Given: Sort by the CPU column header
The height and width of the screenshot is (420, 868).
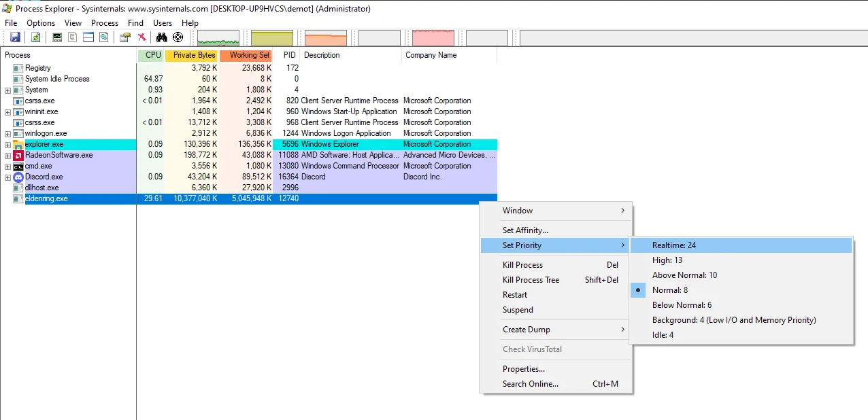Looking at the screenshot, I should click(150, 55).
